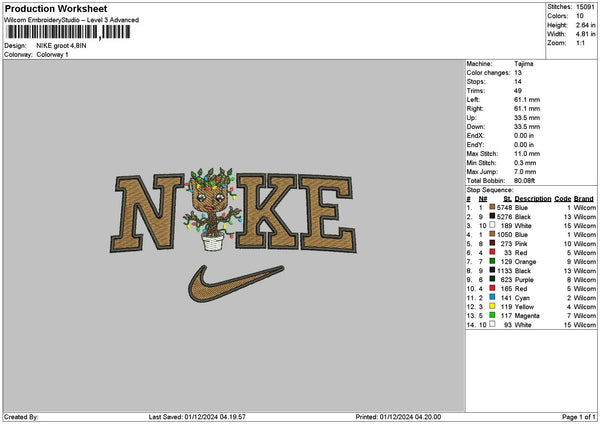Click the 'Up:' measurement label
The height and width of the screenshot is (424, 600).
[471, 117]
